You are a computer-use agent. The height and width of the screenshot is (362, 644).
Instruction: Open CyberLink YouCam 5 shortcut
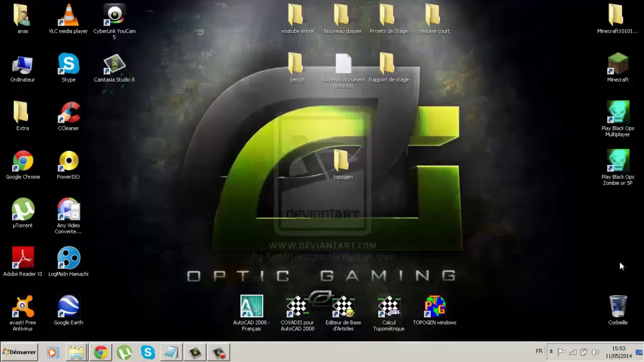(x=114, y=22)
